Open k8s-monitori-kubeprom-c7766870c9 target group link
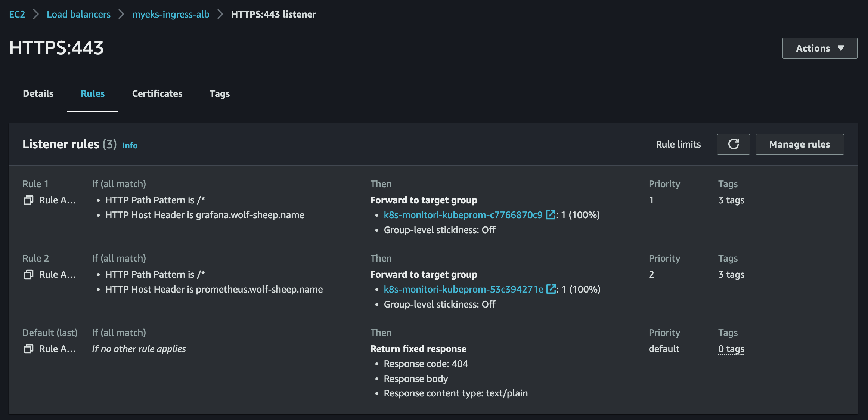This screenshot has height=420, width=868. tap(463, 215)
